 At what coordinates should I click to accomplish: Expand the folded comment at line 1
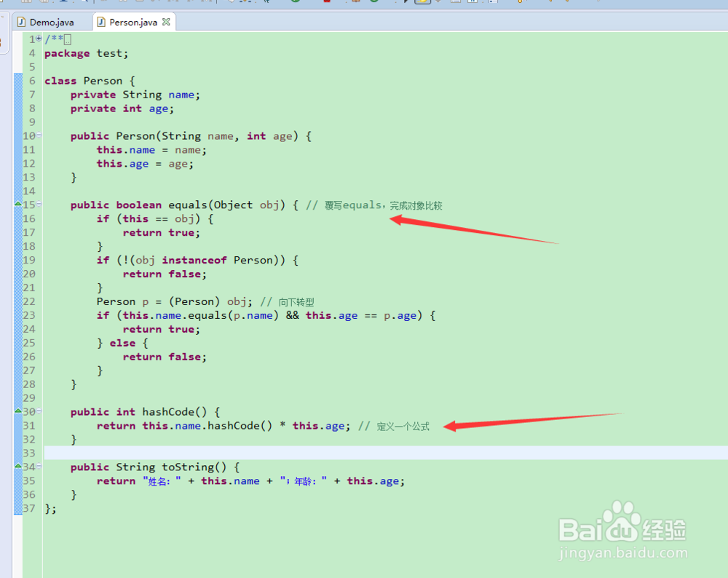(39, 39)
